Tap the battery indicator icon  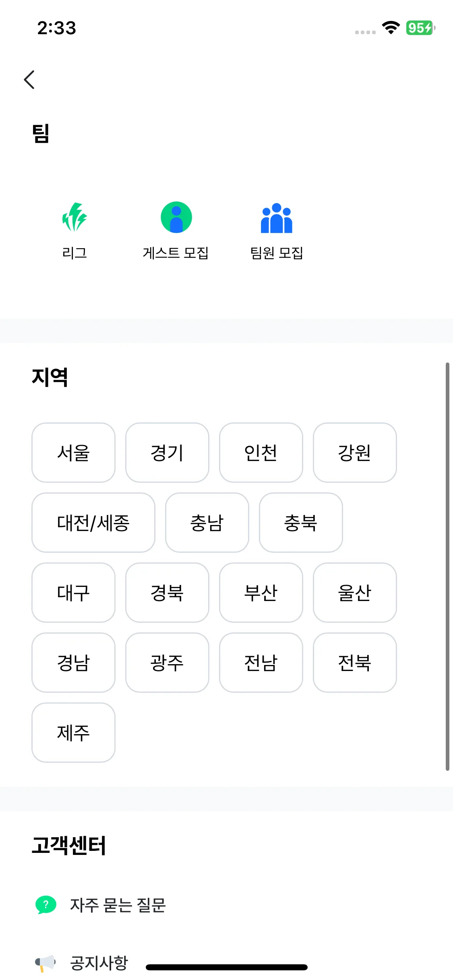[x=420, y=28]
